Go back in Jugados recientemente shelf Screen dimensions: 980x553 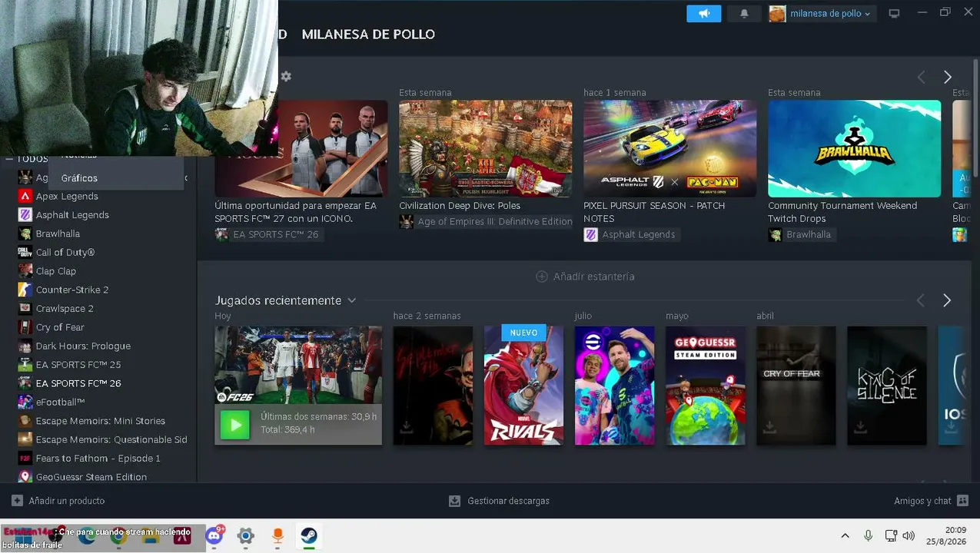(921, 300)
